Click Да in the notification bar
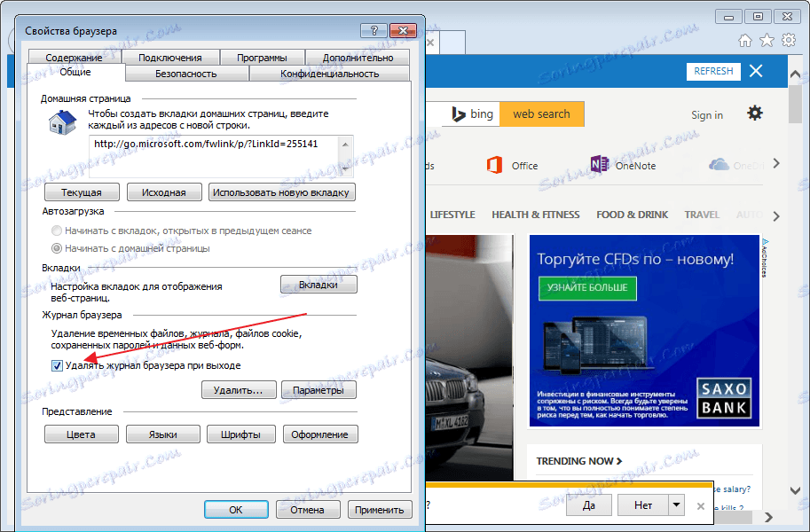Image resolution: width=810 pixels, height=532 pixels. [x=589, y=505]
